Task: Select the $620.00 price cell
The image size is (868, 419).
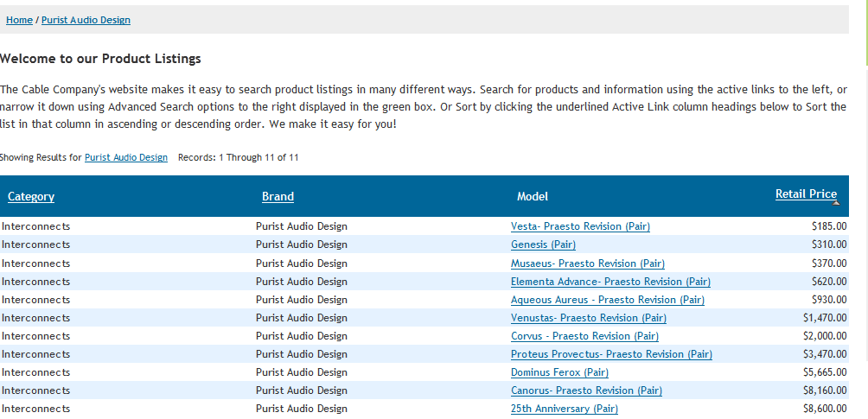Action: click(x=829, y=282)
